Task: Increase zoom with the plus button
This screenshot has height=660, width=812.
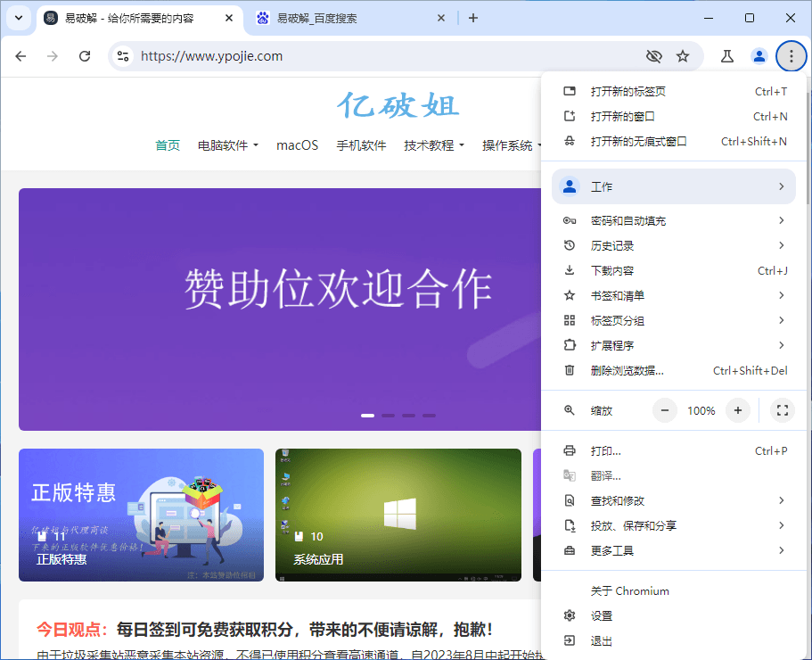Action: (737, 410)
